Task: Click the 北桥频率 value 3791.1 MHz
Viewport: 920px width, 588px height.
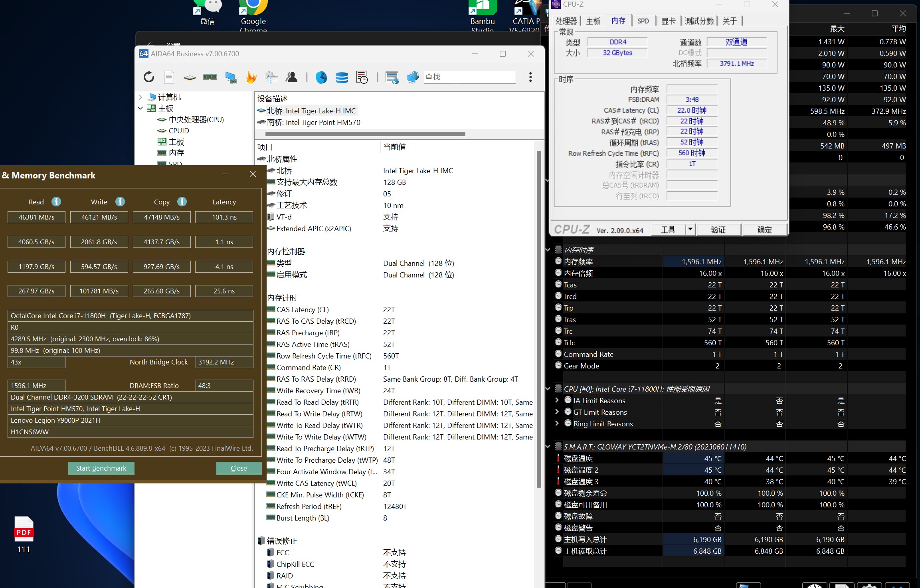Action: [737, 63]
